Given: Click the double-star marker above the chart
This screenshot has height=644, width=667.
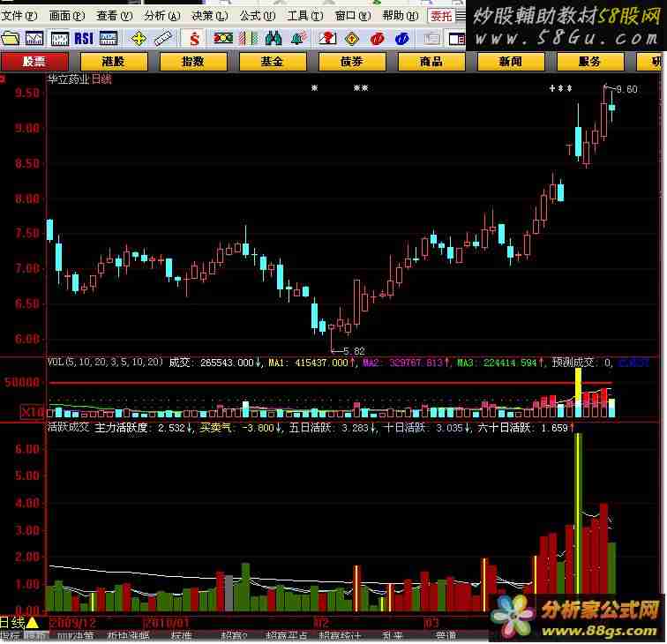Looking at the screenshot, I should tap(361, 88).
